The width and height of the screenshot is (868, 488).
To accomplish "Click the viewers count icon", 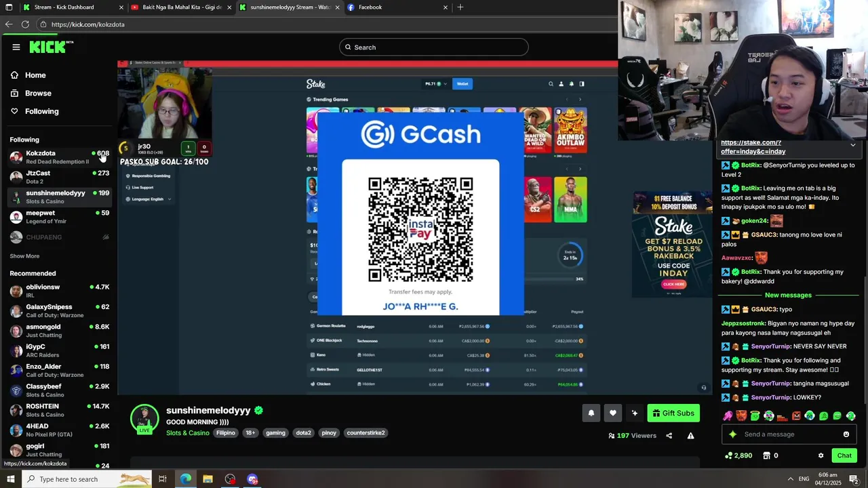I will pos(612,436).
